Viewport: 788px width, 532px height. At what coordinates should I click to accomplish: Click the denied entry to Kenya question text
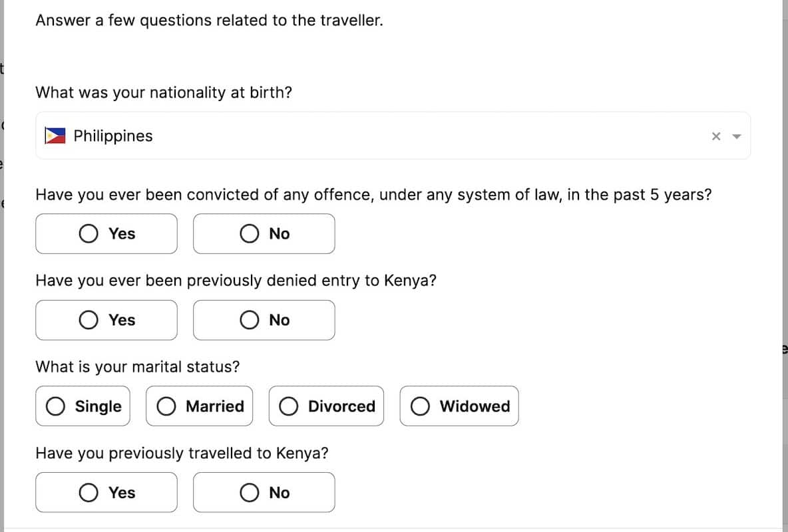pos(236,281)
